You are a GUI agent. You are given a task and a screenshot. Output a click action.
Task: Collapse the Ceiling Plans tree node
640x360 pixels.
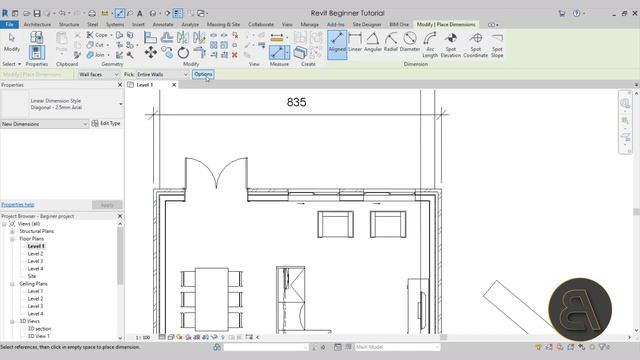tap(12, 284)
